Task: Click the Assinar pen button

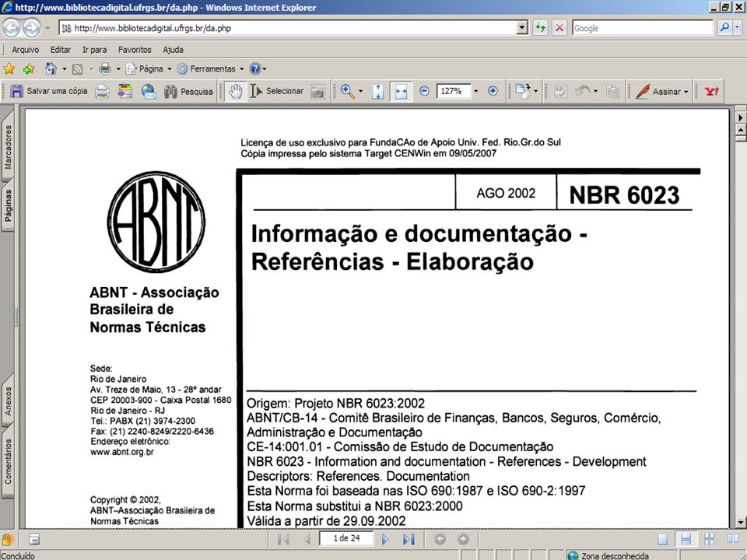Action: (x=658, y=91)
